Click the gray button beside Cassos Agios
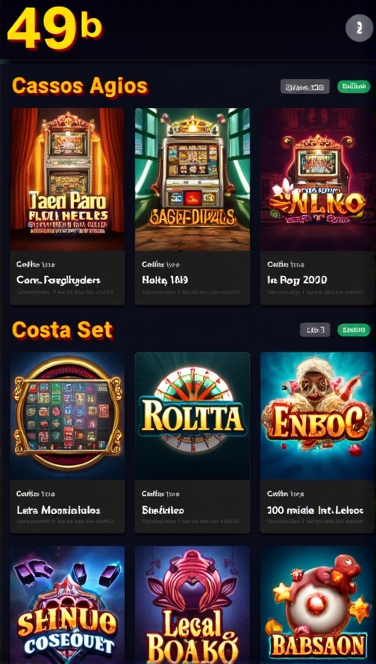The height and width of the screenshot is (664, 376). coord(305,87)
